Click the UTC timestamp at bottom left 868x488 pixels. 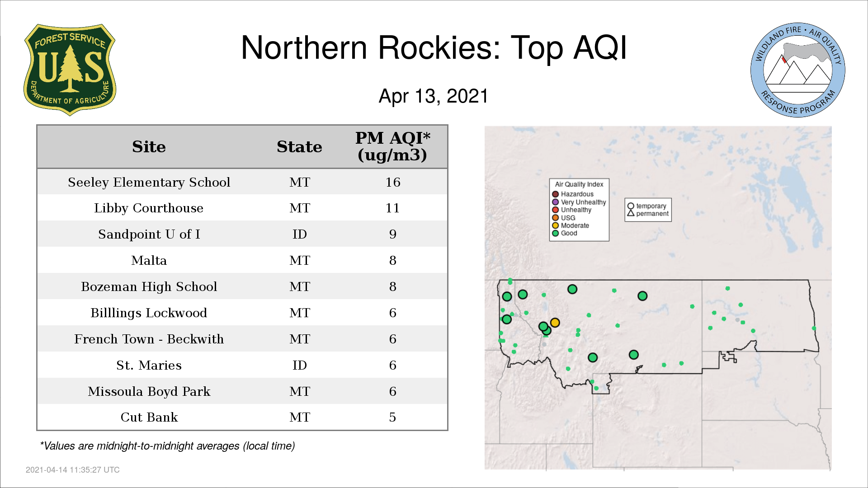pyautogui.click(x=72, y=470)
